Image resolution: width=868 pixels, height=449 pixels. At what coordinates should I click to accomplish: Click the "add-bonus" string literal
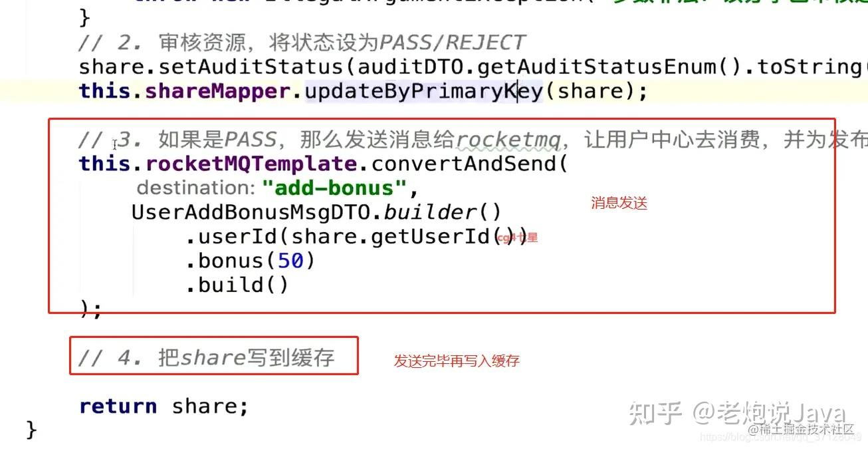pos(334,188)
